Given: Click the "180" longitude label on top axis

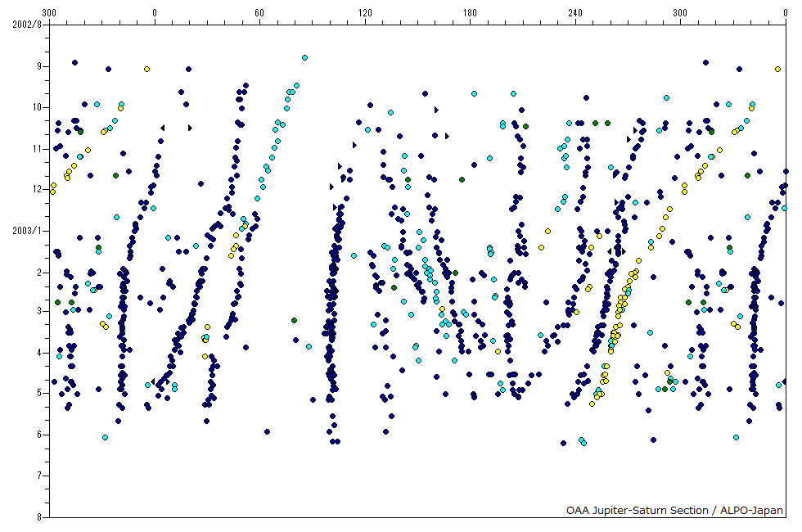Looking at the screenshot, I should point(470,13).
